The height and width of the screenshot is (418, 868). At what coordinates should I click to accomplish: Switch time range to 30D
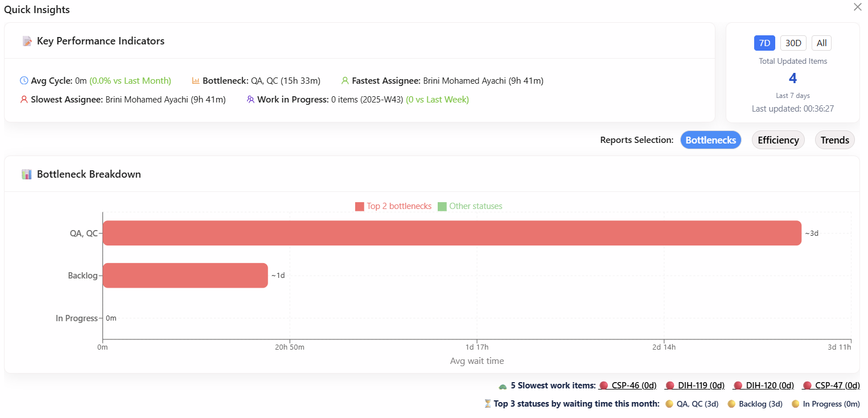point(793,43)
